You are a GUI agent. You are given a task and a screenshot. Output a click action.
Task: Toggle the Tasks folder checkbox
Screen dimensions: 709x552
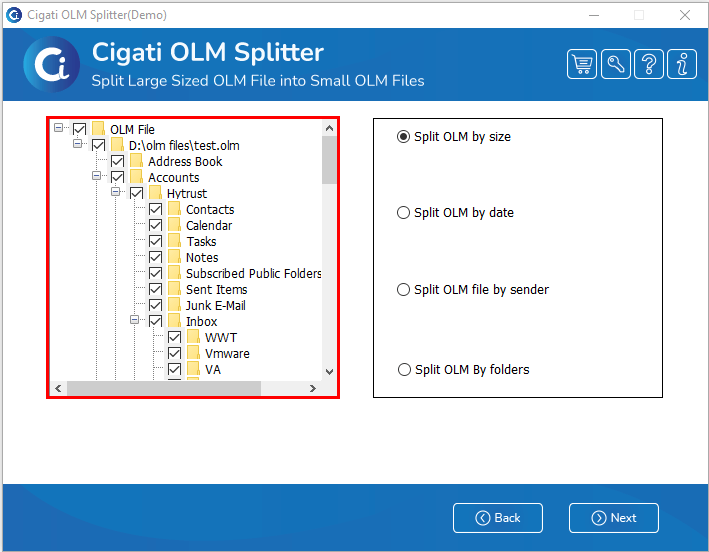click(x=156, y=241)
